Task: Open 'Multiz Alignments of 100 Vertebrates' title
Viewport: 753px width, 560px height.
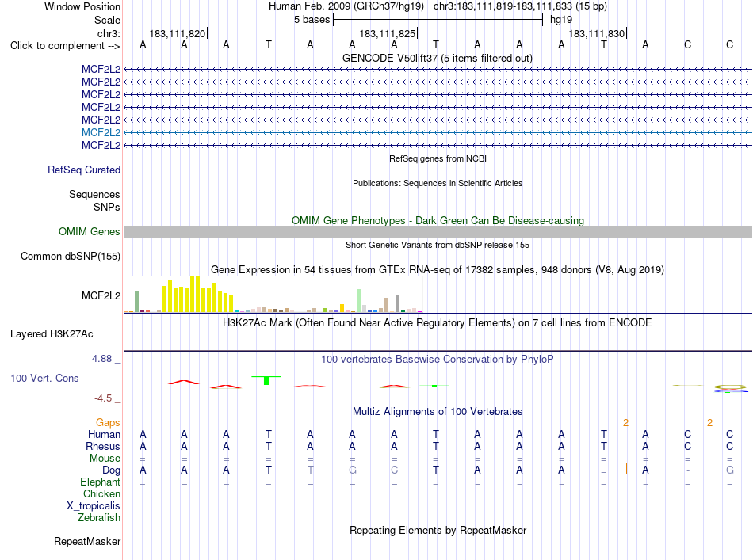Action: (x=438, y=411)
